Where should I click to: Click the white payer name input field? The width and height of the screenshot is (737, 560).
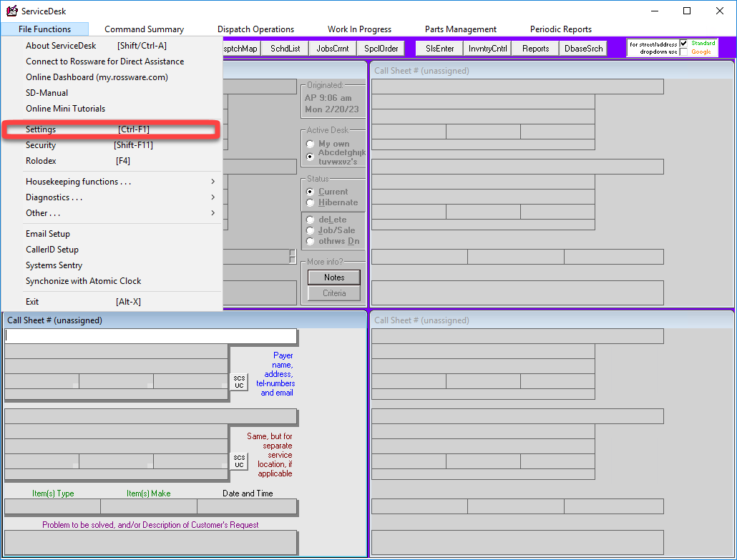click(x=151, y=336)
